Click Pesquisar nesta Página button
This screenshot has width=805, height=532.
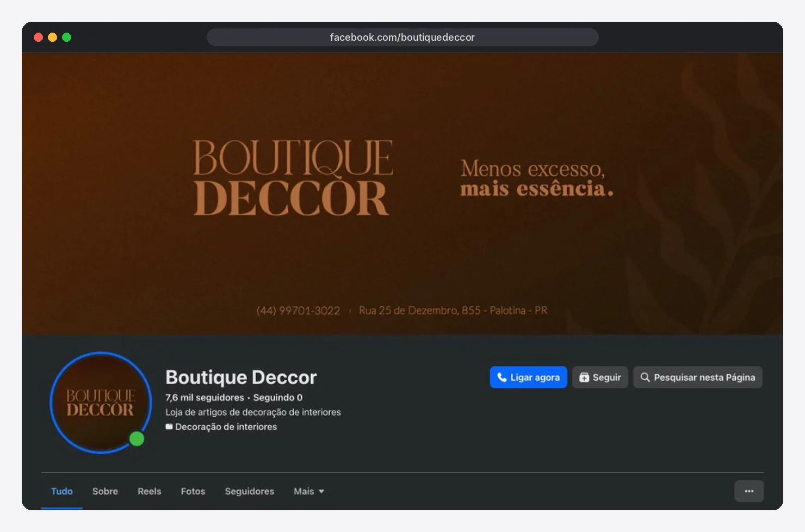pyautogui.click(x=698, y=378)
